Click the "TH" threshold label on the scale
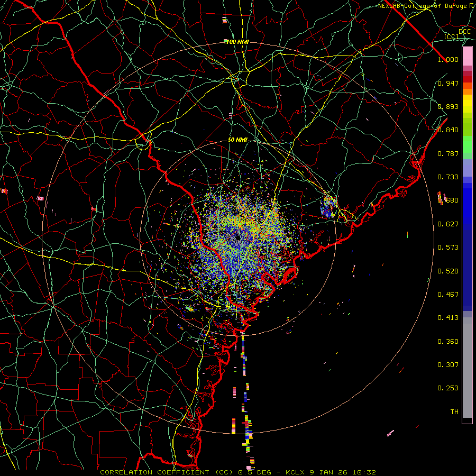Screen dimensions: 476x476 click(x=454, y=412)
